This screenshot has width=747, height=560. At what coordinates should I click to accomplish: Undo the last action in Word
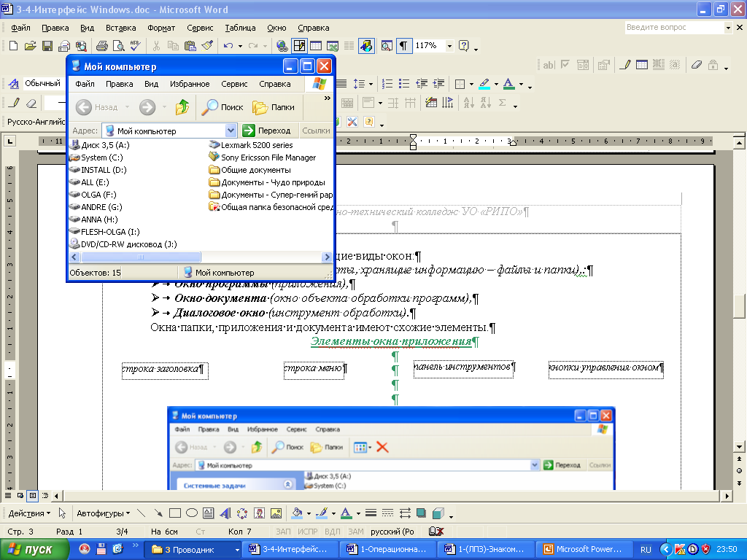point(228,46)
